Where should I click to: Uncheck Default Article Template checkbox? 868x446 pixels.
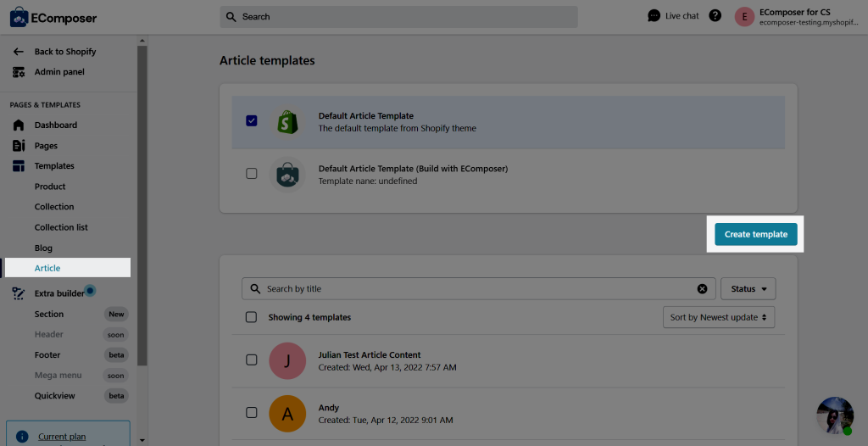(251, 120)
